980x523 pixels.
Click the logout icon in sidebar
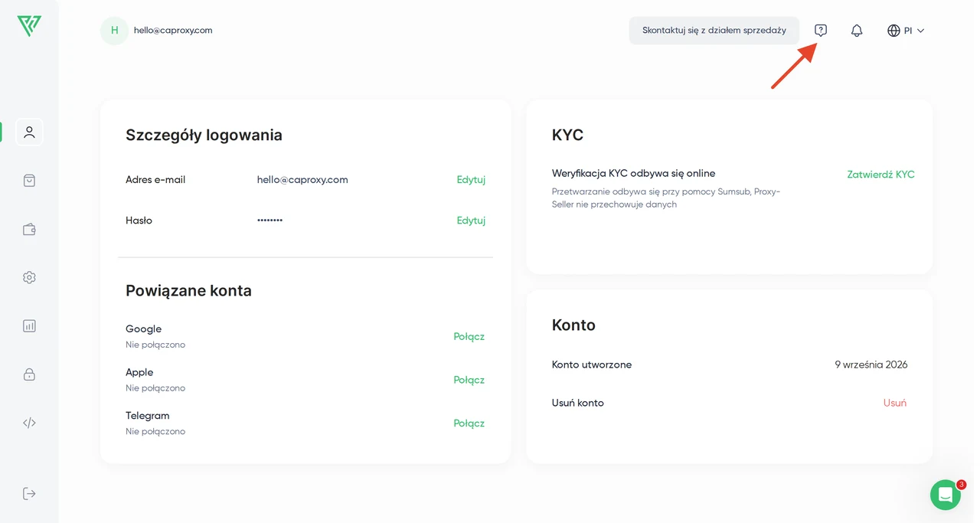click(29, 493)
